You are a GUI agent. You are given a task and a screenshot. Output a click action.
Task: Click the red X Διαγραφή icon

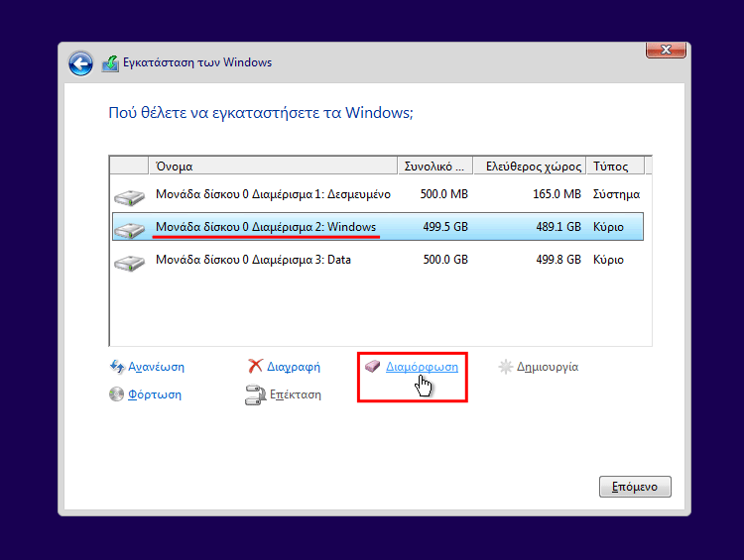[255, 367]
